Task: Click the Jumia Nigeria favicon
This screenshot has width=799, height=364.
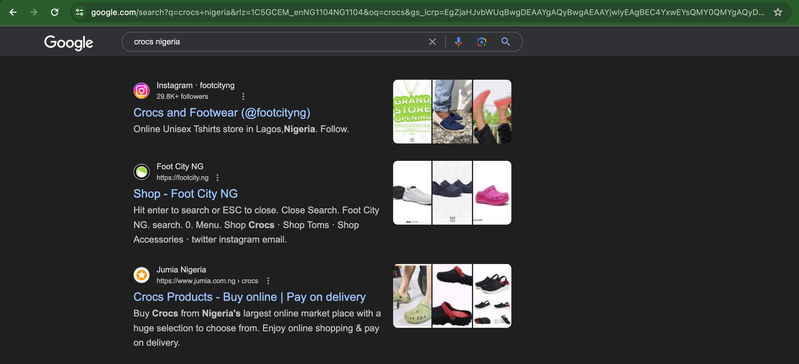Action: (x=142, y=275)
